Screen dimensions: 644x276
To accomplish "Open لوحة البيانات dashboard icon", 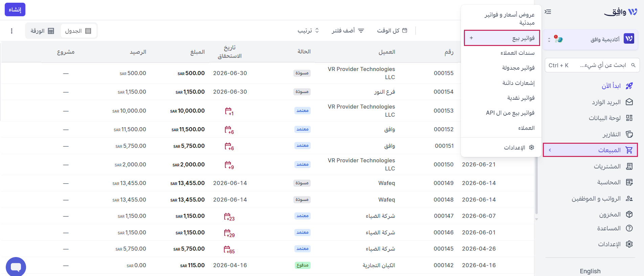I will pyautogui.click(x=629, y=118).
